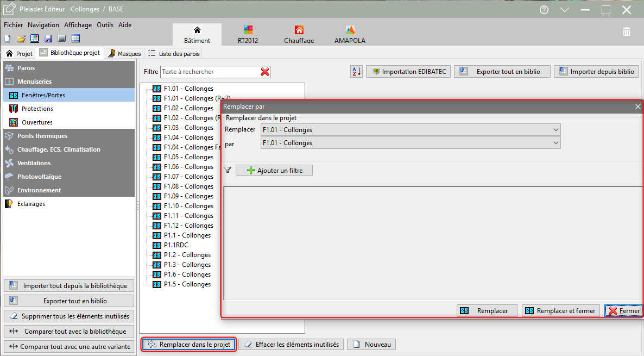
Task: Open the 'Remplacer' source dropdown
Action: click(410, 130)
